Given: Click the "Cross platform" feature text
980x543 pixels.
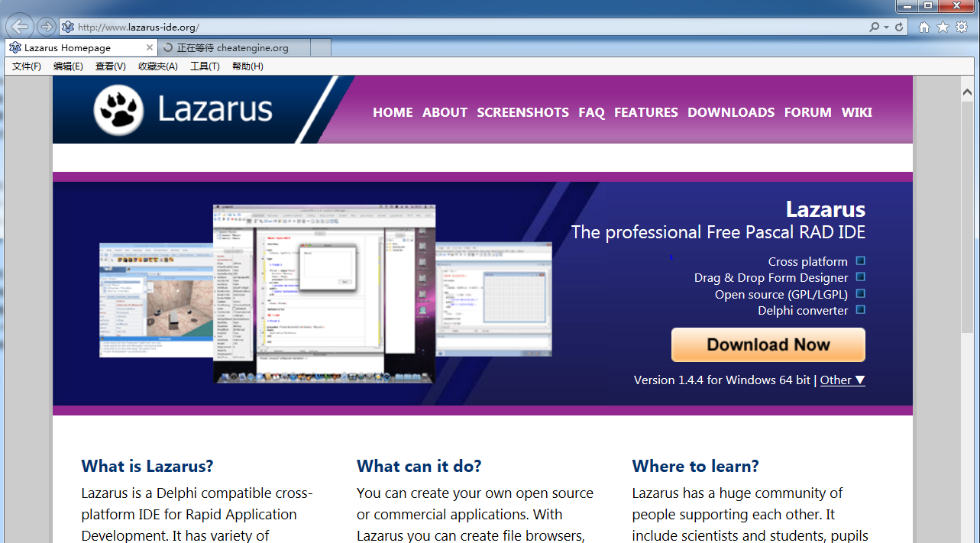Looking at the screenshot, I should tap(808, 262).
